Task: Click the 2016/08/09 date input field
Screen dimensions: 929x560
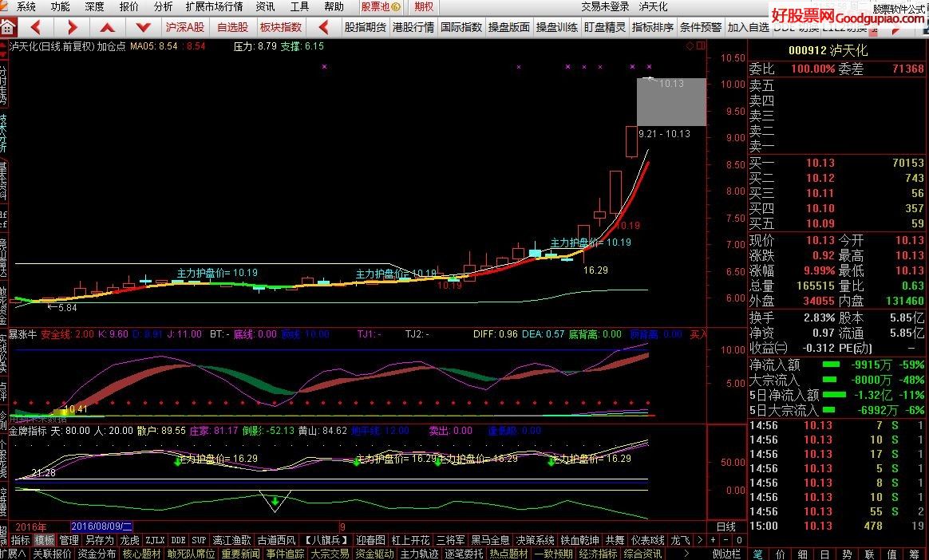Action: point(102,526)
